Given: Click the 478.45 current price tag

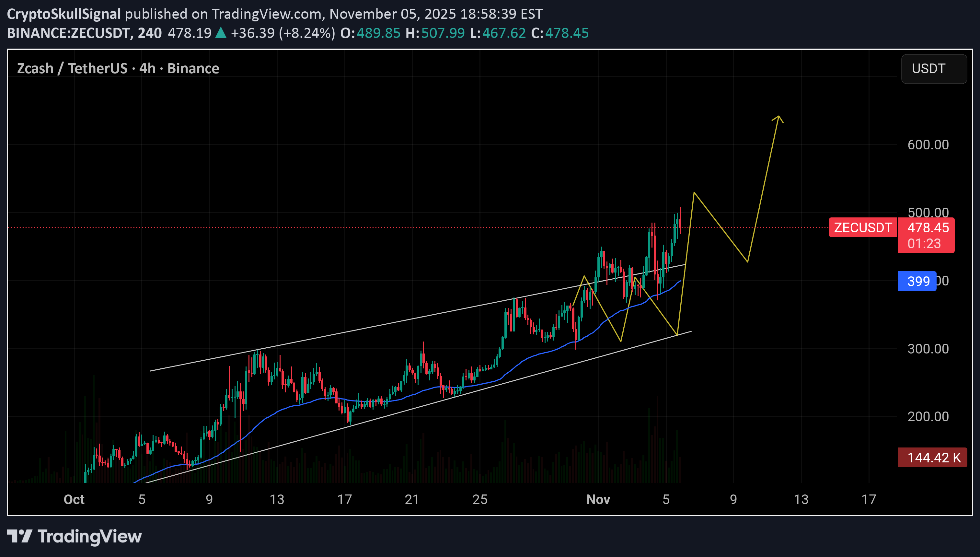Looking at the screenshot, I should (x=928, y=227).
